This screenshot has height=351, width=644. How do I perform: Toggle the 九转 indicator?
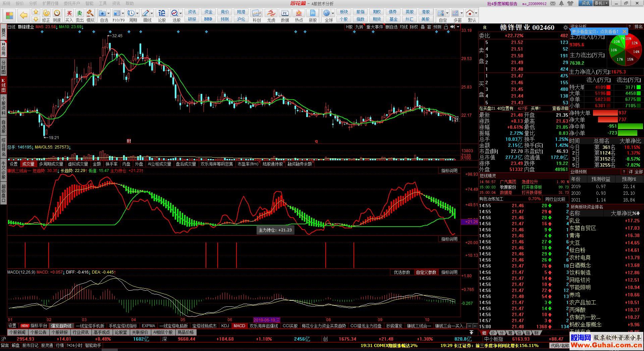[x=359, y=27]
